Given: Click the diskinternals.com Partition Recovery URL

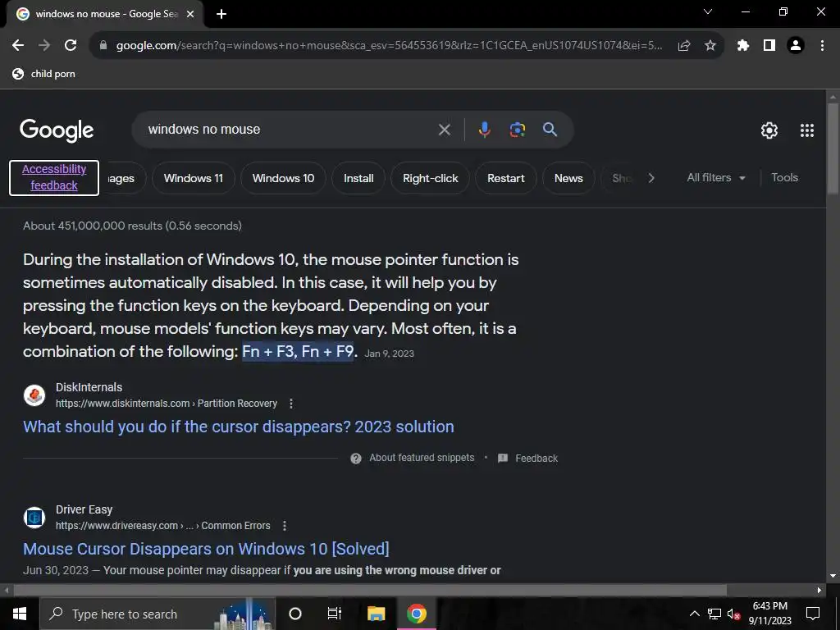Looking at the screenshot, I should (x=167, y=404).
